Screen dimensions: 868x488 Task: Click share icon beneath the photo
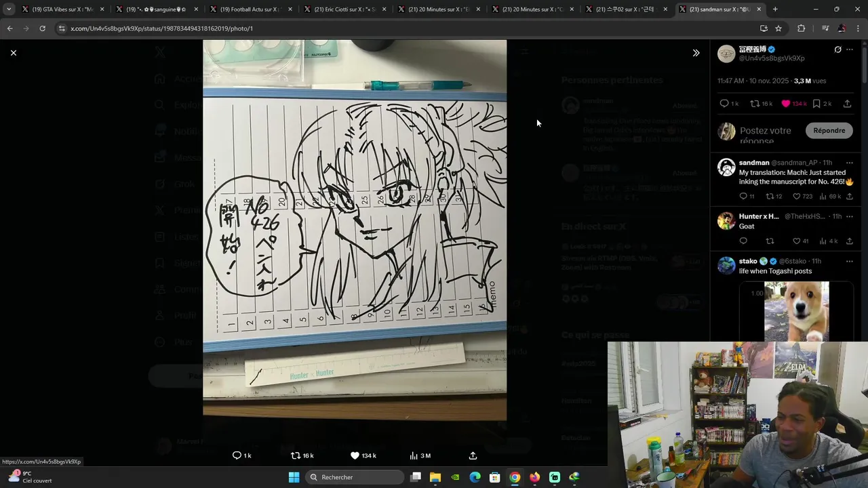pyautogui.click(x=473, y=455)
